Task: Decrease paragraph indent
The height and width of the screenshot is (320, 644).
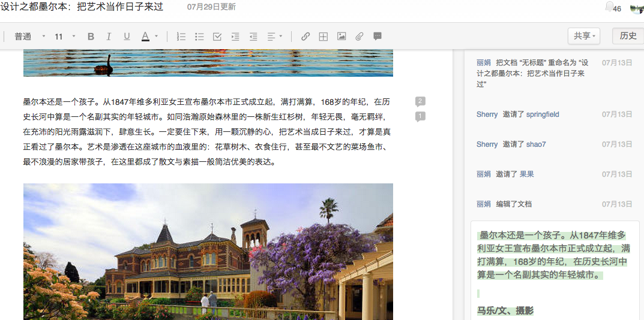Action: click(x=253, y=37)
